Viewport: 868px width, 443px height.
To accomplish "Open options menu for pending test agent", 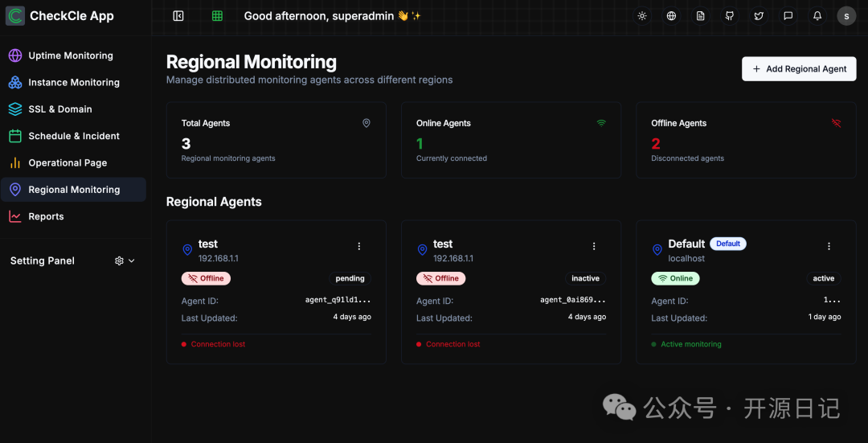I will tap(359, 246).
